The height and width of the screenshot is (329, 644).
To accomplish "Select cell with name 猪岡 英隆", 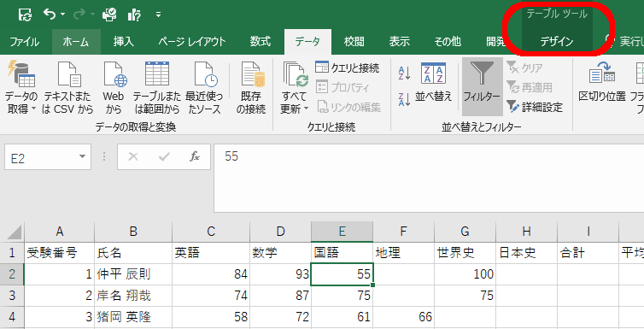I will [x=133, y=317].
